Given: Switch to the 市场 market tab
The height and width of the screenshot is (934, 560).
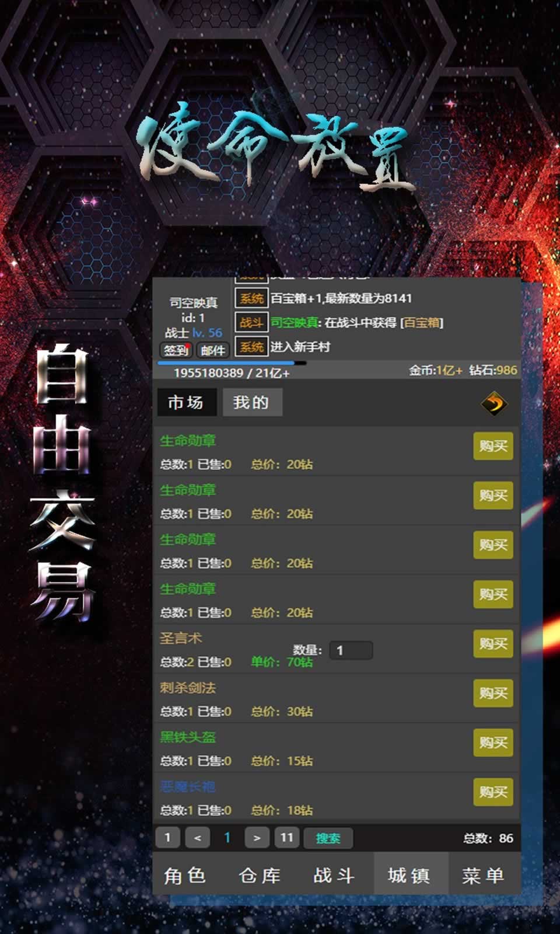Looking at the screenshot, I should [186, 402].
